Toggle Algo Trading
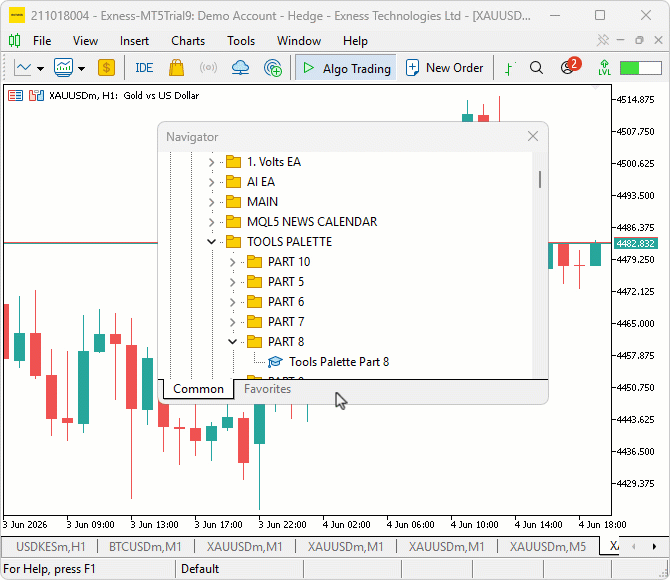The width and height of the screenshot is (670, 580). pyautogui.click(x=346, y=68)
